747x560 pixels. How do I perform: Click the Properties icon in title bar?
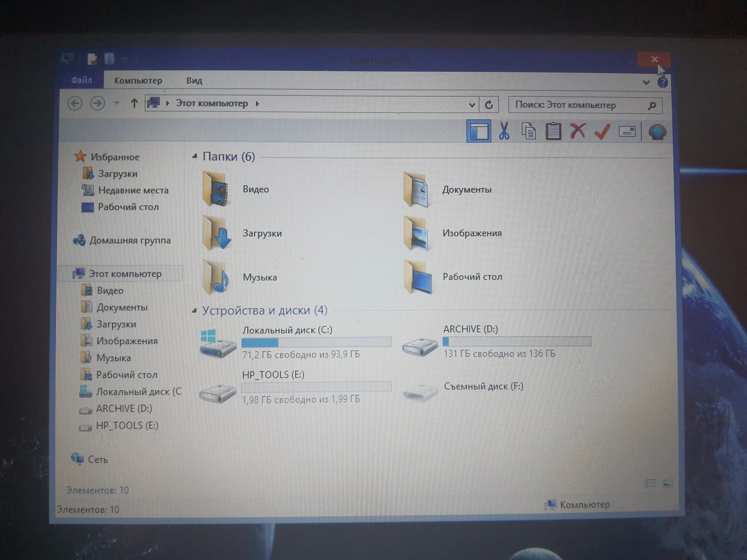pyautogui.click(x=92, y=59)
